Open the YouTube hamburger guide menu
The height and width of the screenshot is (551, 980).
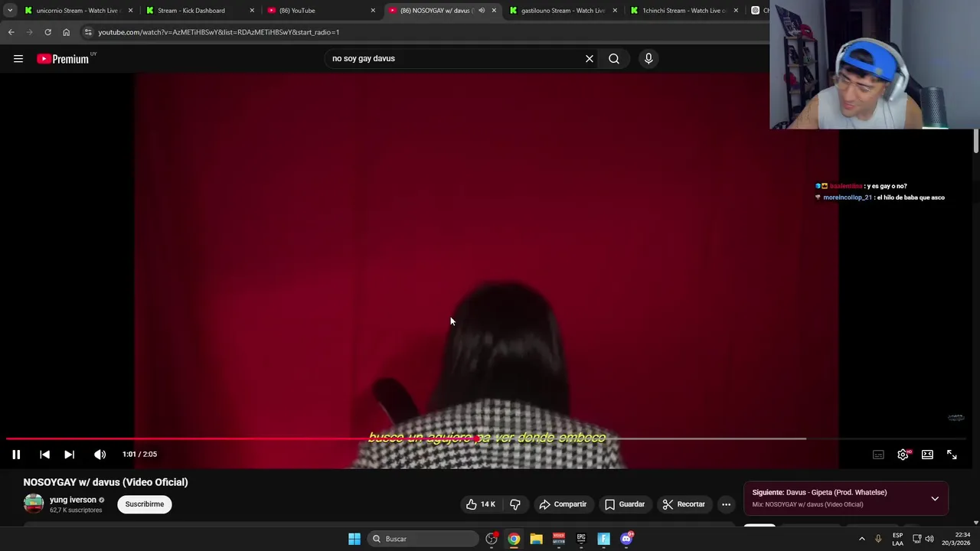pos(18,59)
